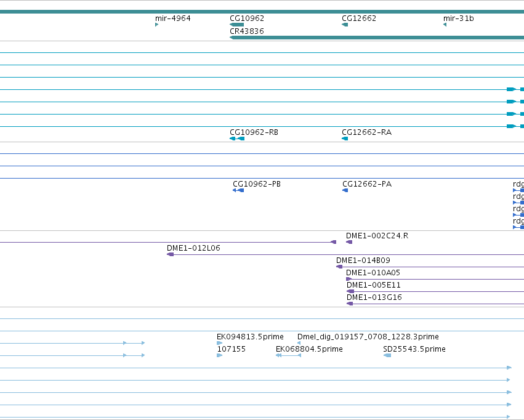Click the SD25543.5prime EST glyph

click(x=387, y=355)
